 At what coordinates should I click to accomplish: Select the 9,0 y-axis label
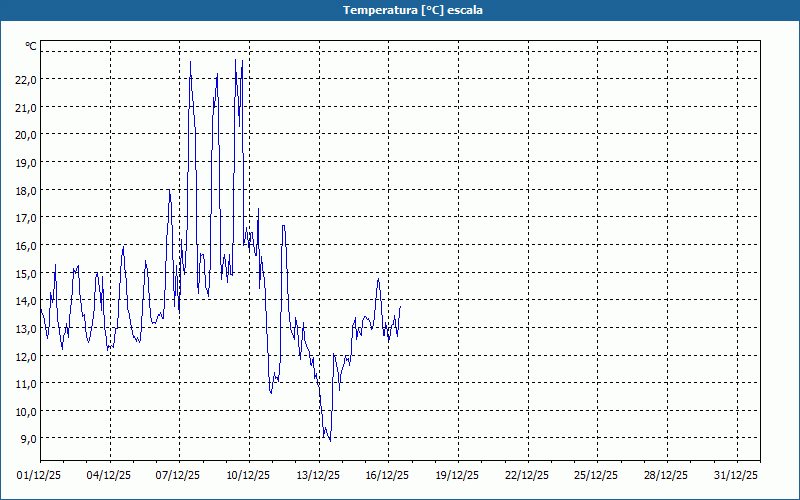click(x=26, y=438)
